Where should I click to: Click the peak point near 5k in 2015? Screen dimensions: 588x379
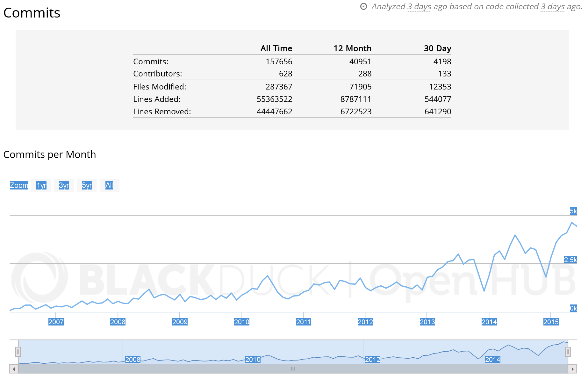click(x=572, y=223)
